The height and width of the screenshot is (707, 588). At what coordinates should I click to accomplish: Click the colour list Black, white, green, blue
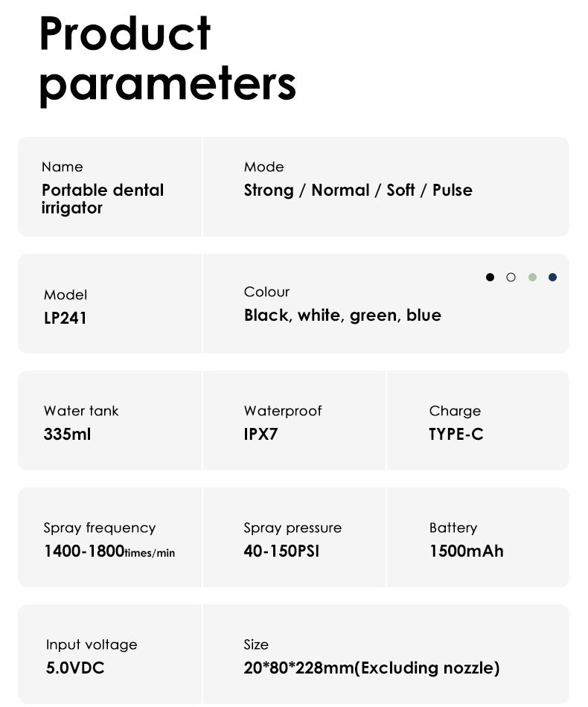342,316
